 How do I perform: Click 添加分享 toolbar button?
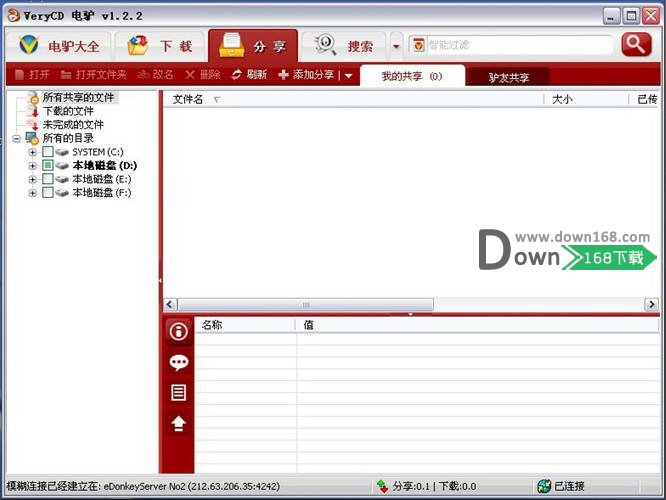[x=306, y=75]
